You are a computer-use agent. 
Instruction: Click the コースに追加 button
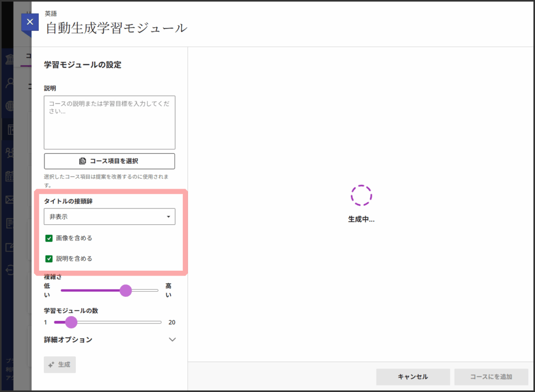[x=491, y=376]
